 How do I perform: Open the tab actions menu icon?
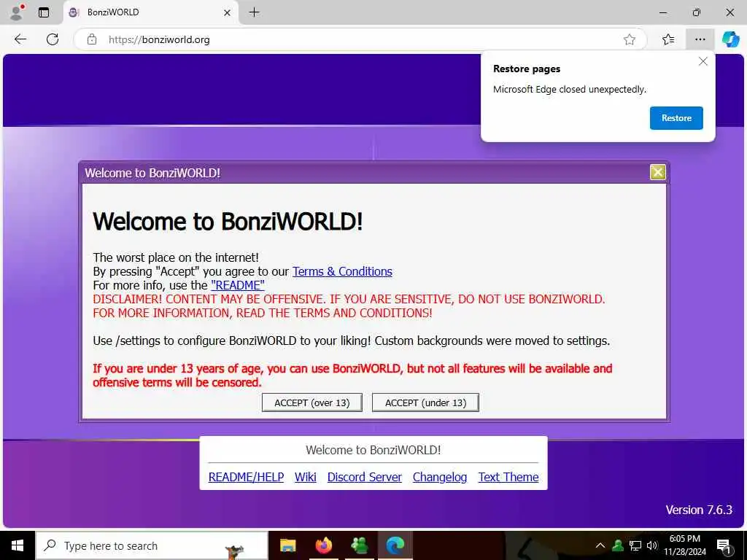pos(44,12)
